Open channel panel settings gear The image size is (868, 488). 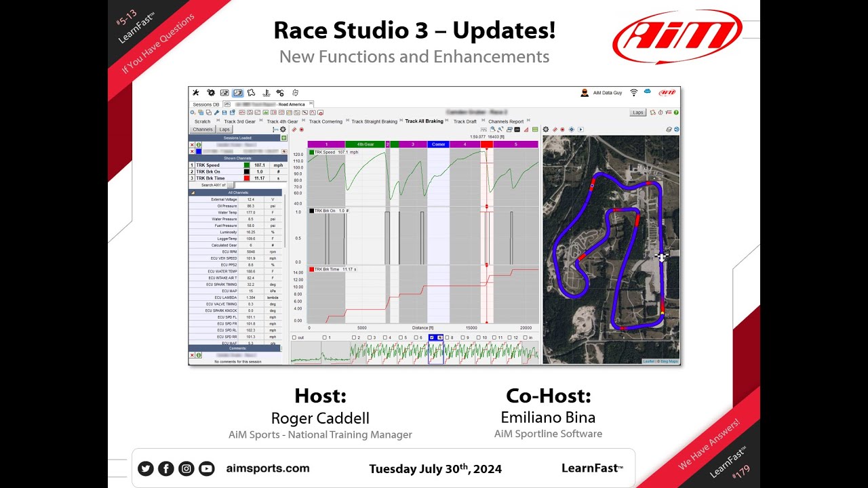[x=283, y=129]
